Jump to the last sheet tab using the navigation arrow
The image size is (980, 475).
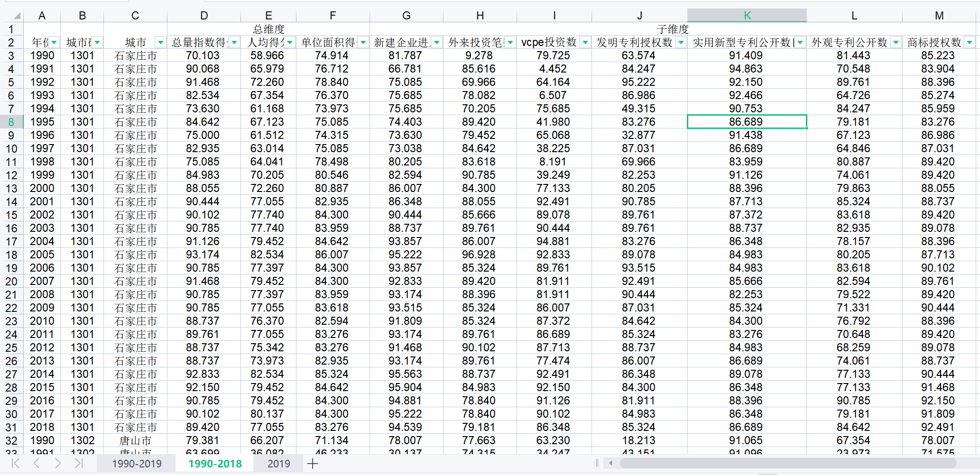pyautogui.click(x=78, y=463)
